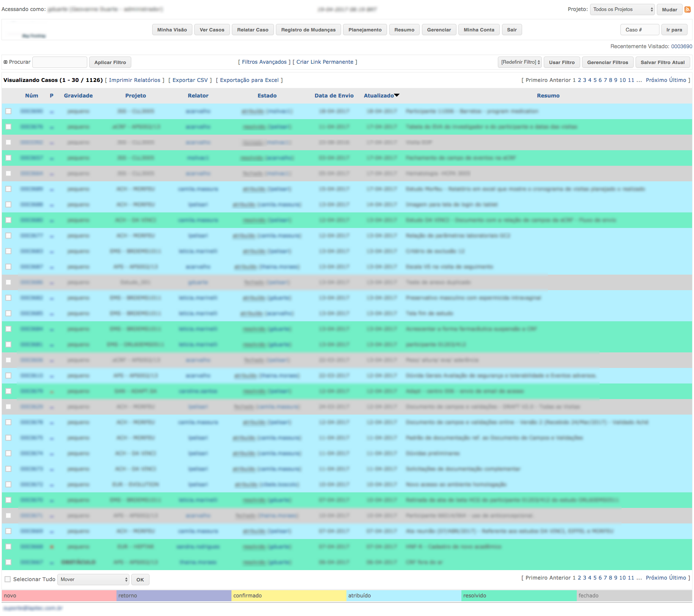
Task: Sort by Gravidade column header
Action: [x=78, y=96]
